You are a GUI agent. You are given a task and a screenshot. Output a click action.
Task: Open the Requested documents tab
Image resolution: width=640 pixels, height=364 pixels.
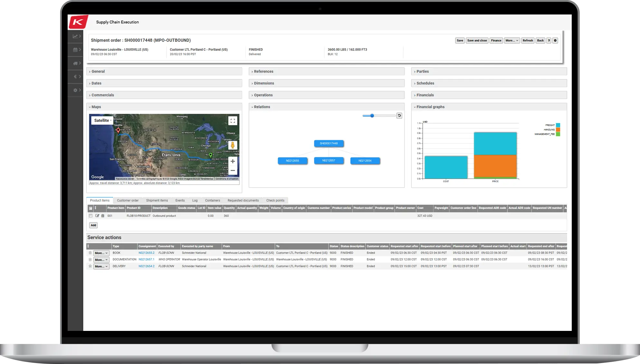coord(243,200)
